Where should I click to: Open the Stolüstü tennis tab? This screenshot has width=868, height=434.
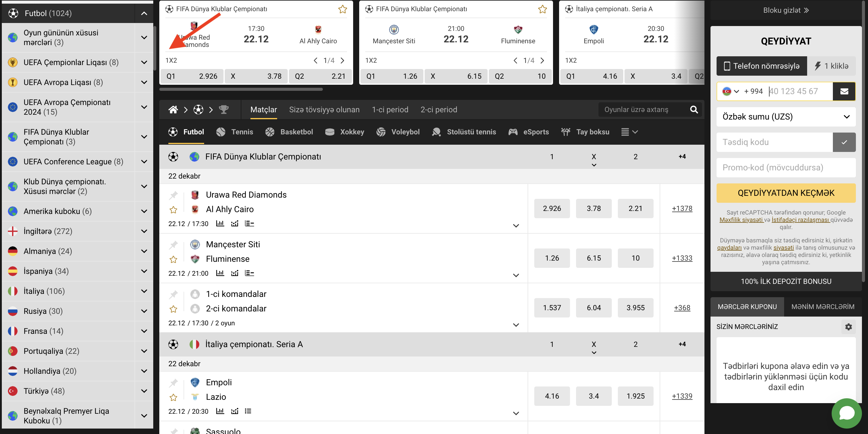click(464, 132)
